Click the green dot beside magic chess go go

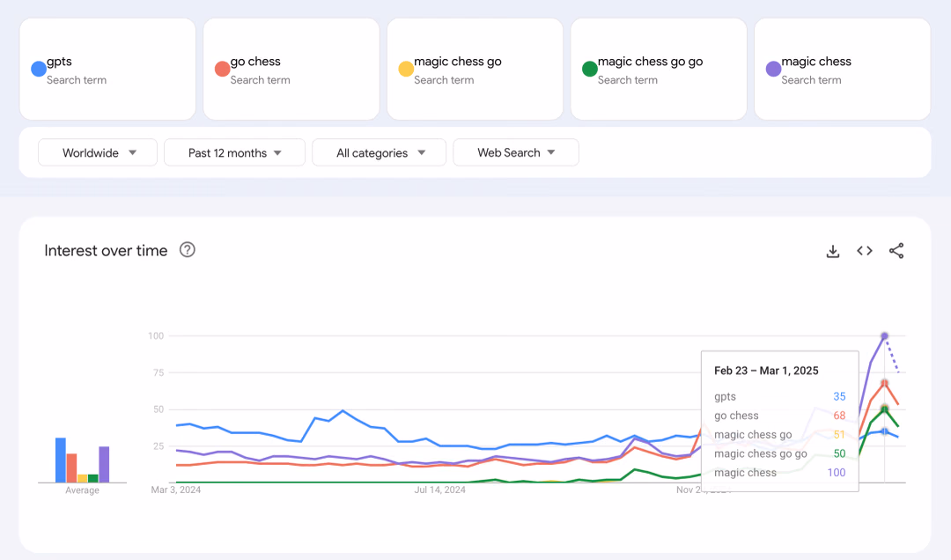tap(589, 70)
